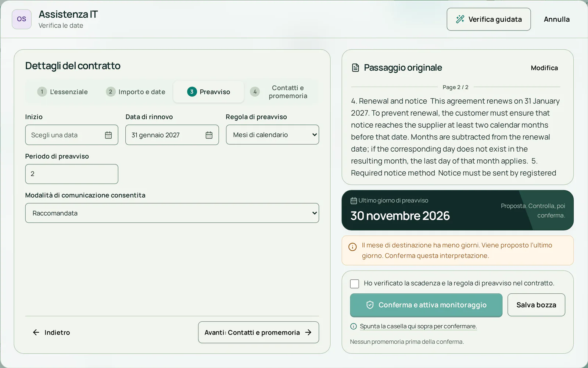Proceed to Avanti: Contatti e promemoria
This screenshot has height=368, width=588.
click(x=258, y=333)
